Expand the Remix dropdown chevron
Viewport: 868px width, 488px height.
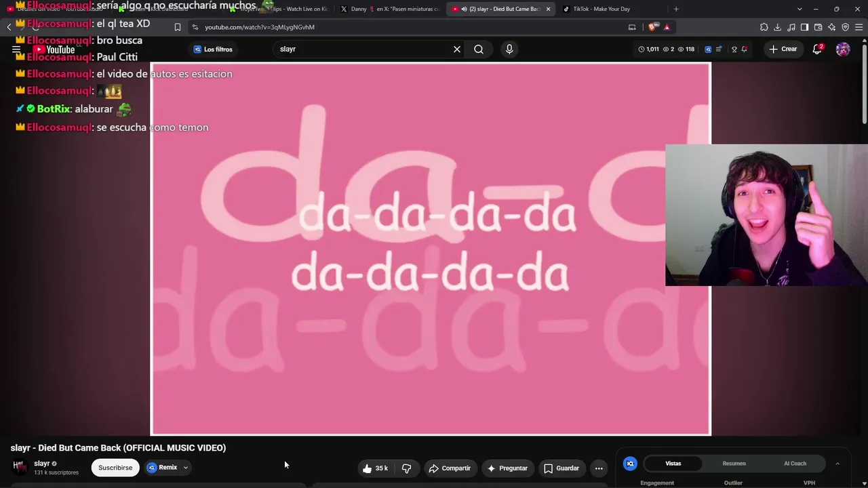[185, 468]
